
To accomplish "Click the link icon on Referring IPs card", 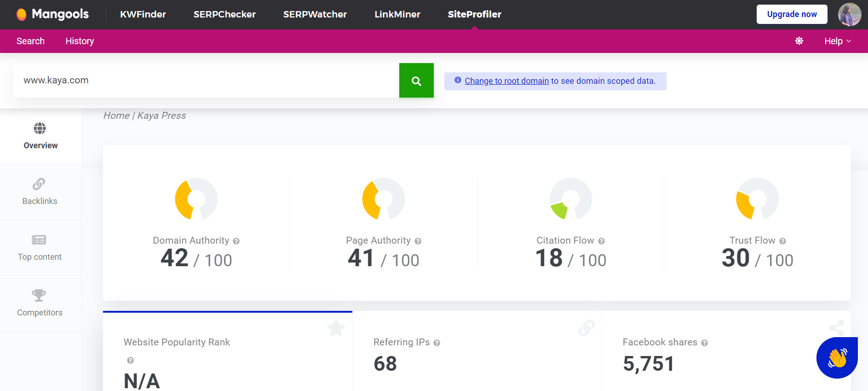I will (586, 328).
